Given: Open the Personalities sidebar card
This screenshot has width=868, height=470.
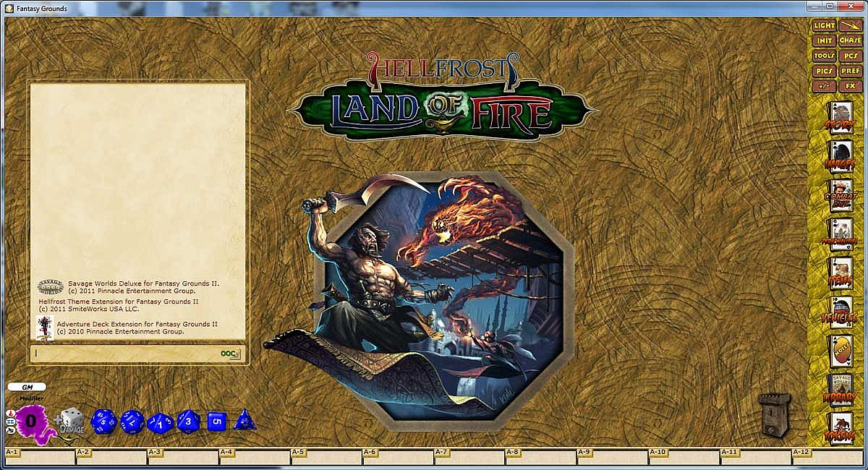Looking at the screenshot, I should (x=839, y=233).
